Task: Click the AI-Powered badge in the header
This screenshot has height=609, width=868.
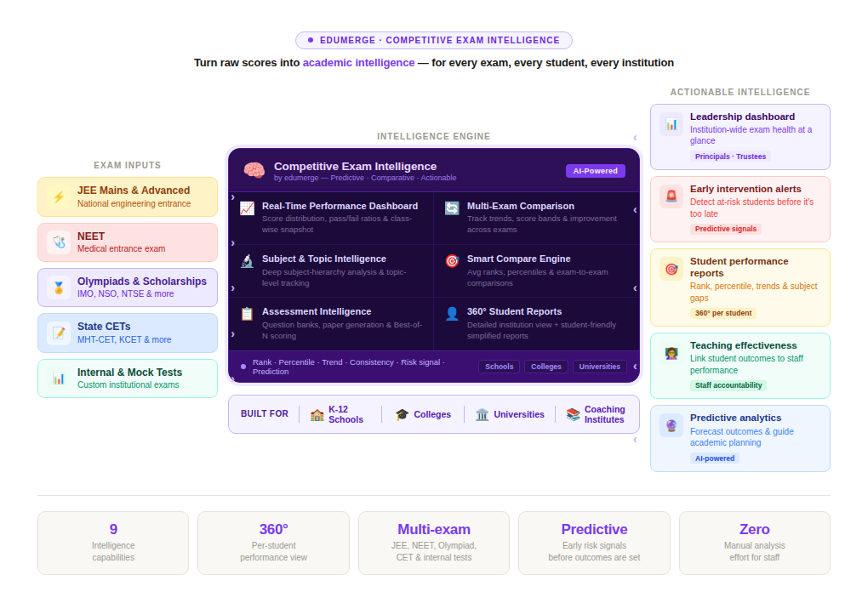Action: pos(595,171)
